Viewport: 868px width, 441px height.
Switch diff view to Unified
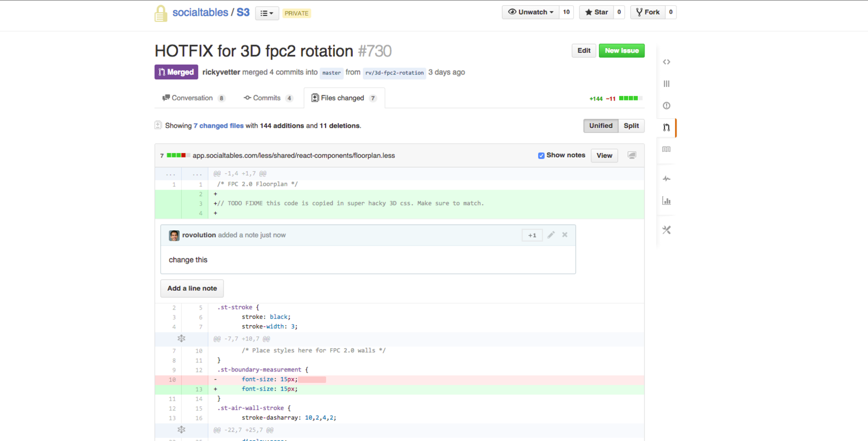(601, 125)
